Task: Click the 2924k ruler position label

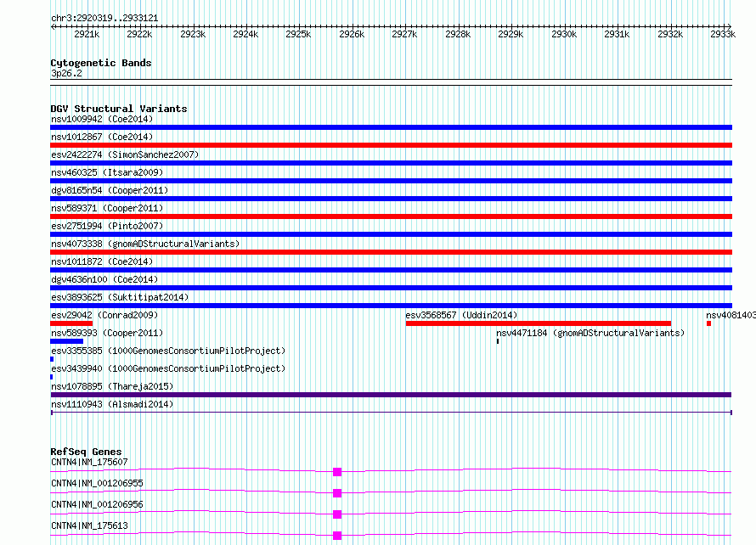Action: [245, 34]
